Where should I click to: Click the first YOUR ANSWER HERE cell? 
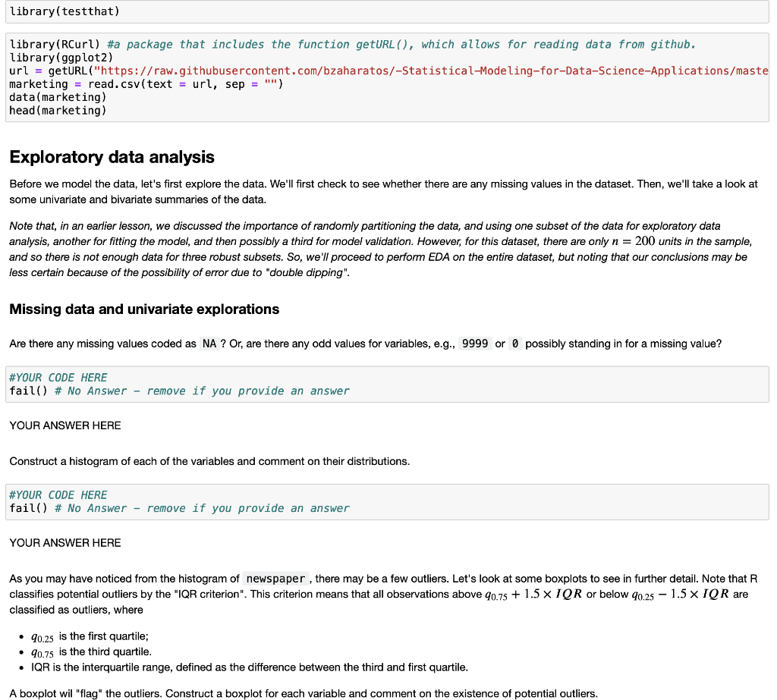pos(64,425)
